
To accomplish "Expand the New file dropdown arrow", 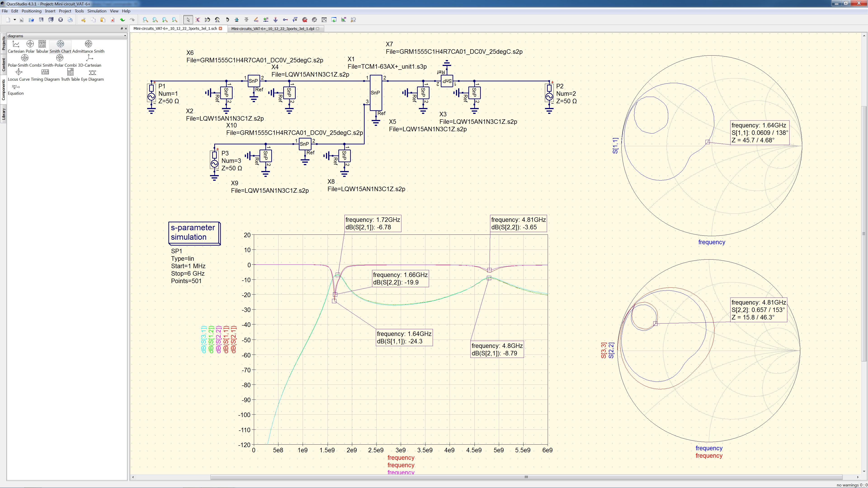I will point(15,19).
